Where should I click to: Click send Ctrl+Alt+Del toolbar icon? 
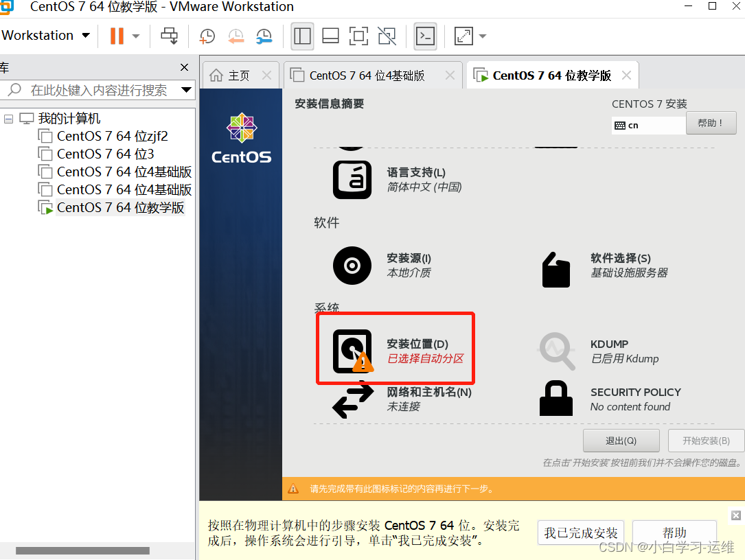169,36
